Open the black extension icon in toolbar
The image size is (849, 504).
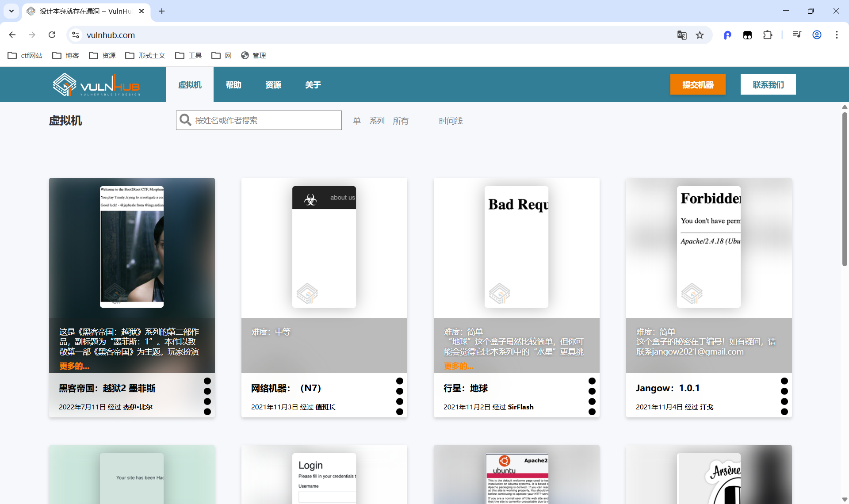[747, 35]
